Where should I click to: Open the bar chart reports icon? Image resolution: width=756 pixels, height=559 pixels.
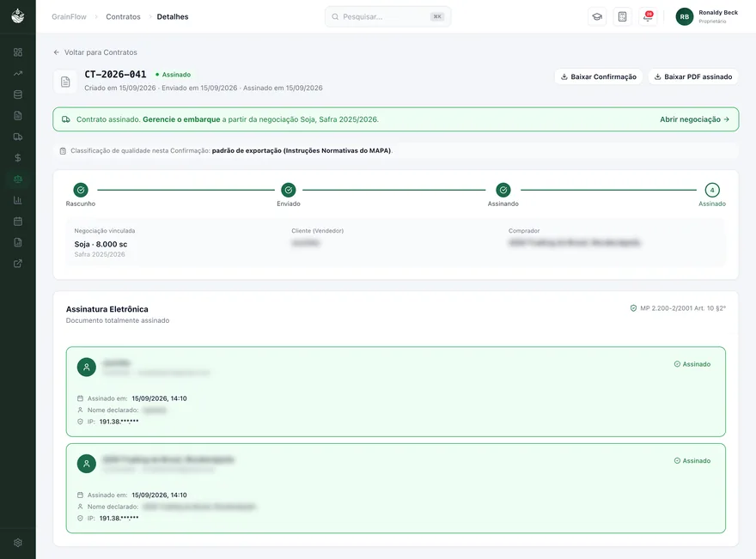(18, 200)
